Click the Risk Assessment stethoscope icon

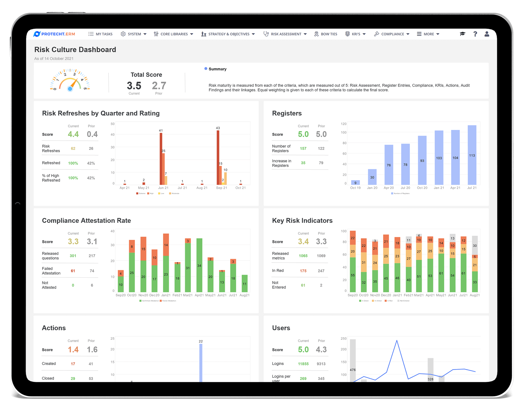266,34
